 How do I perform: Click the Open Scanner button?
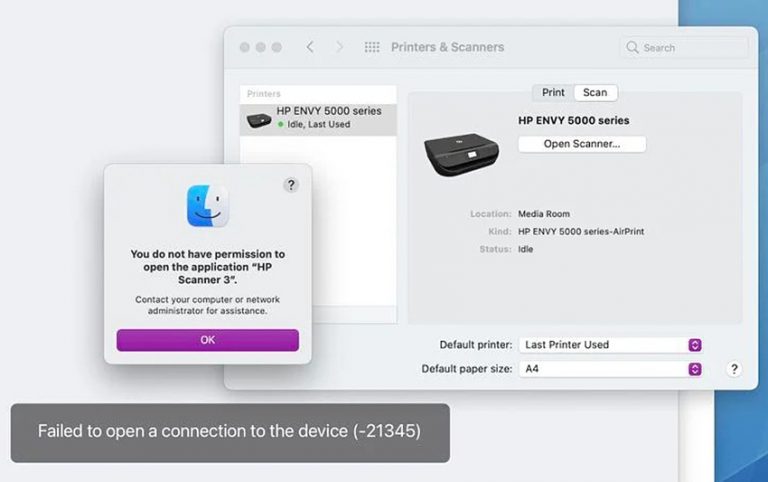coord(582,144)
